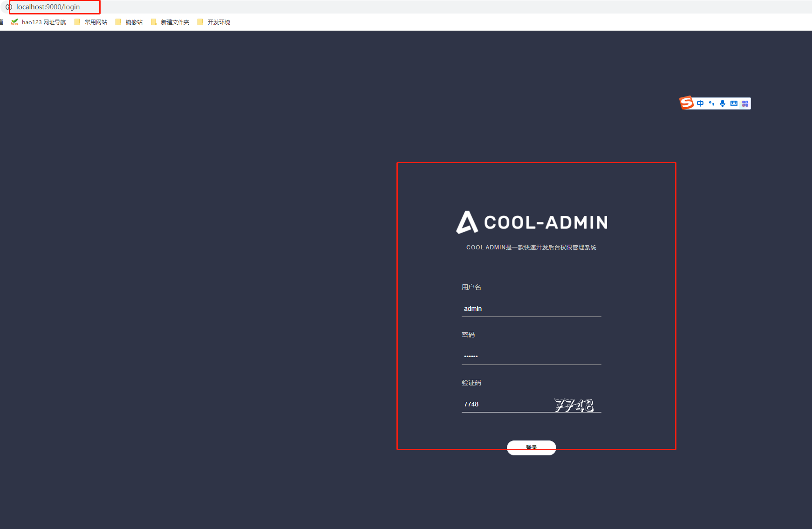The width and height of the screenshot is (812, 529).
Task: Click the 密码 label
Action: click(x=468, y=335)
